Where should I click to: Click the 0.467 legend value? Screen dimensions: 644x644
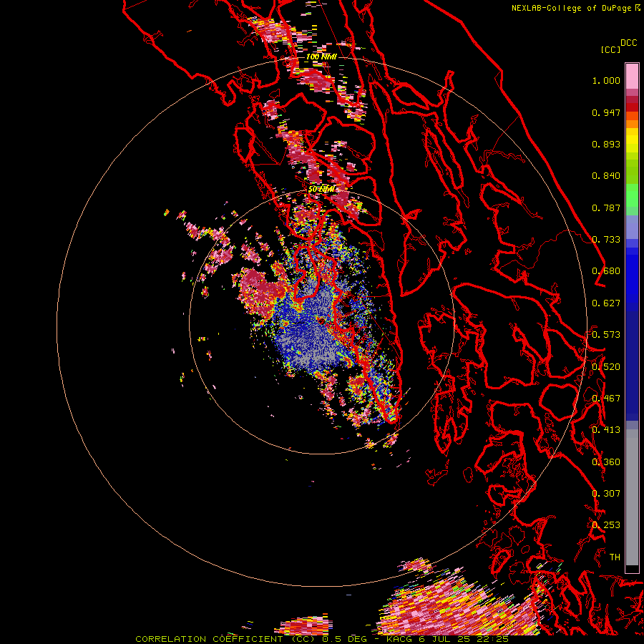(606, 399)
